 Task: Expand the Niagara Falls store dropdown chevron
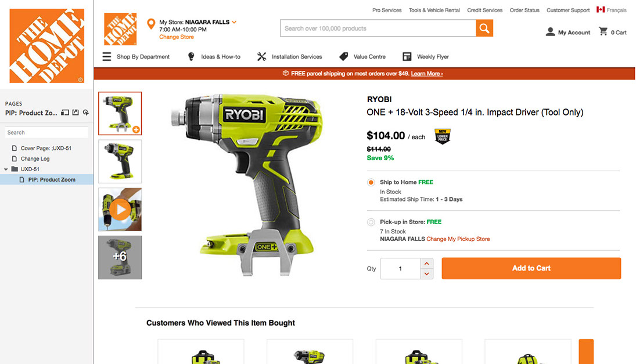point(234,22)
